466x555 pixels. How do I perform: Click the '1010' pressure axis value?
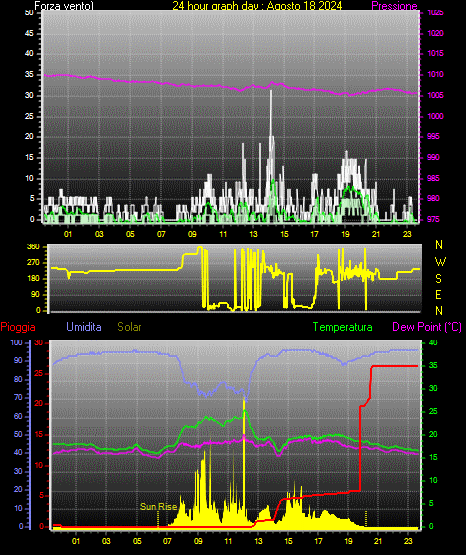coord(435,74)
